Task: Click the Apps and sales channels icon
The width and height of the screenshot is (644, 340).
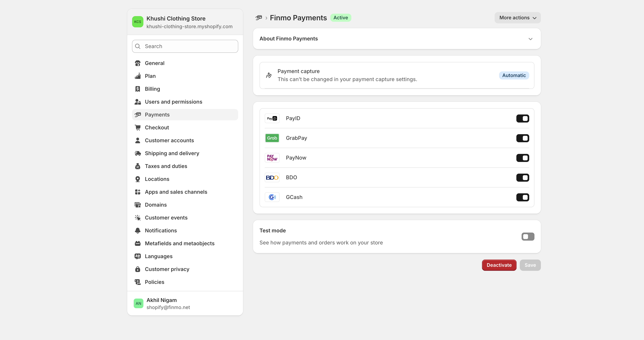Action: (x=137, y=192)
